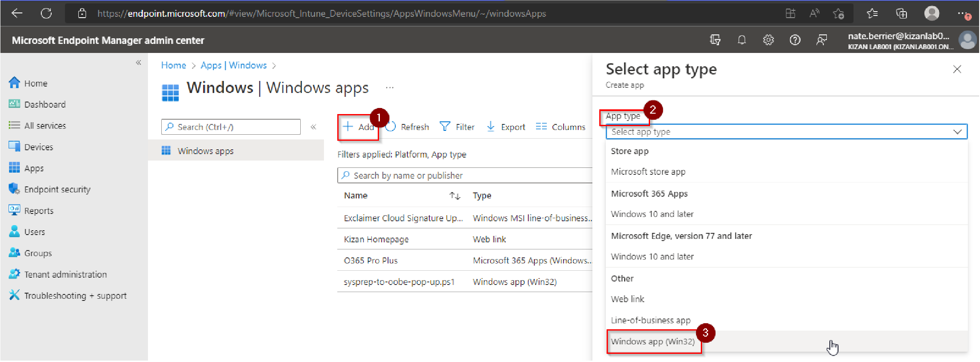The width and height of the screenshot is (980, 362).
Task: Close the Select app type panel
Action: (x=957, y=69)
